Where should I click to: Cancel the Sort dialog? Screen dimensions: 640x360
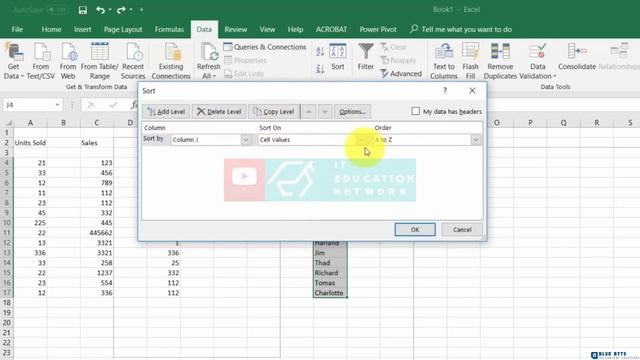(x=462, y=229)
